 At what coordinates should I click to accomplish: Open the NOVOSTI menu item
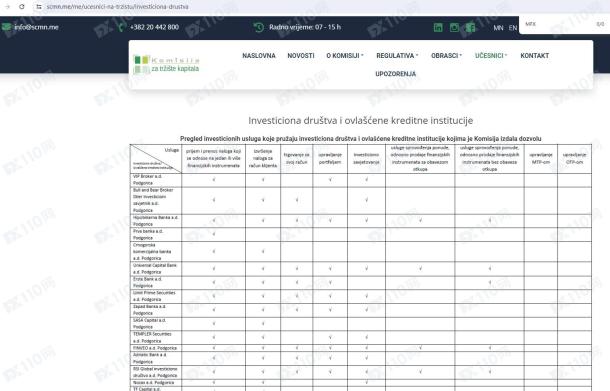tap(301, 56)
